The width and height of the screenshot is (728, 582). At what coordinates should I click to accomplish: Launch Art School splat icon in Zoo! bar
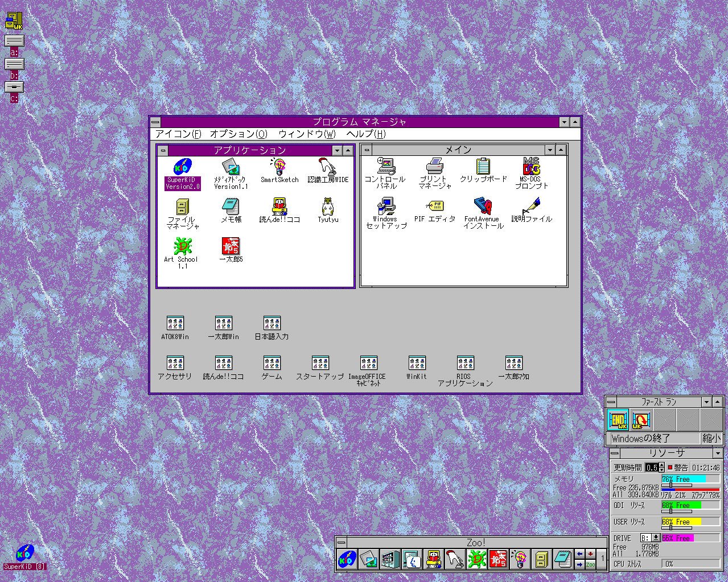tap(477, 559)
